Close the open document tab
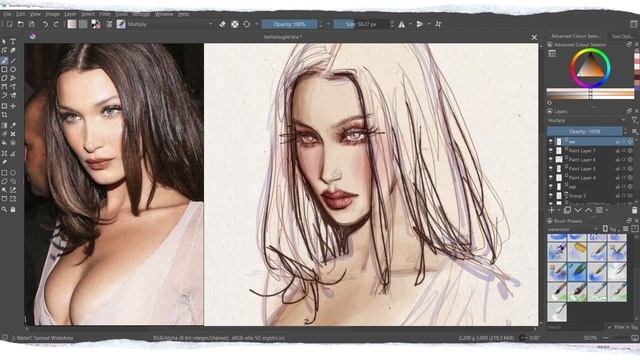Viewport: 640px width, 360px height. click(x=534, y=37)
